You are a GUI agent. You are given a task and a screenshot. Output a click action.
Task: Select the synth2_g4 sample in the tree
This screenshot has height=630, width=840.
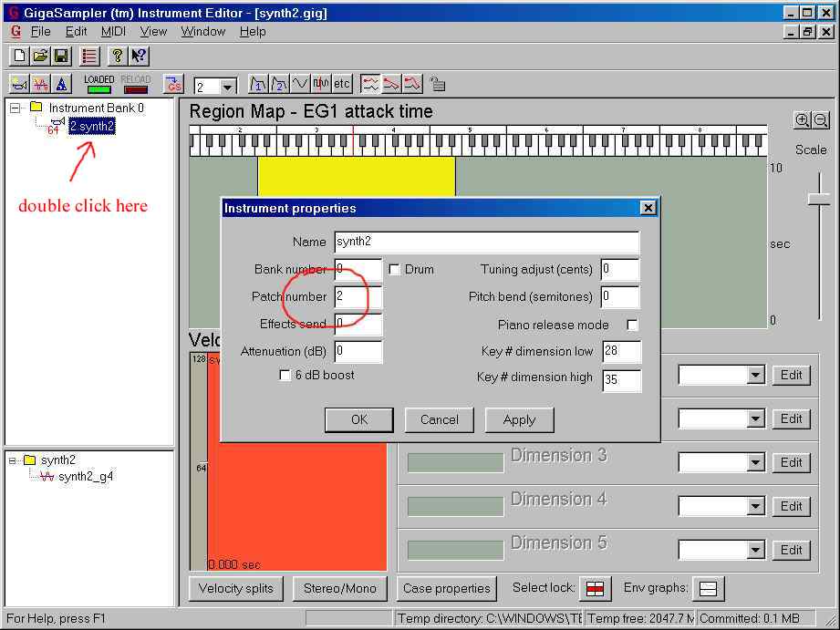click(86, 477)
